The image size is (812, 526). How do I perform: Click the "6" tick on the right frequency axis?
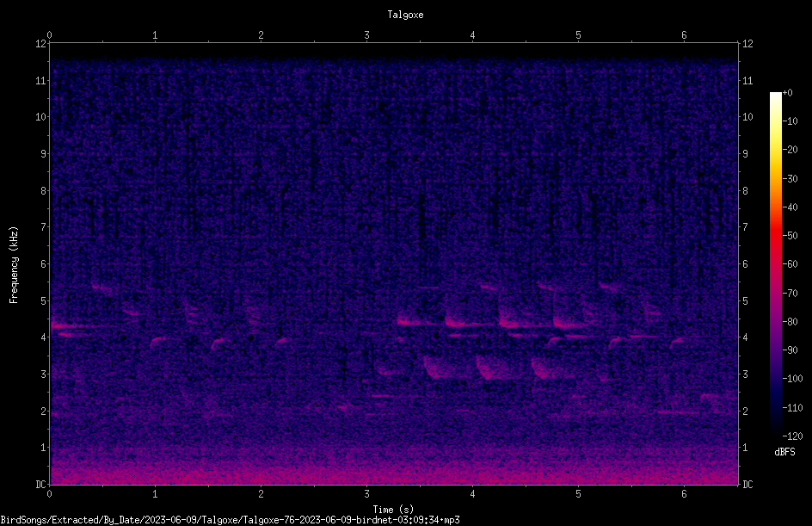tap(745, 263)
